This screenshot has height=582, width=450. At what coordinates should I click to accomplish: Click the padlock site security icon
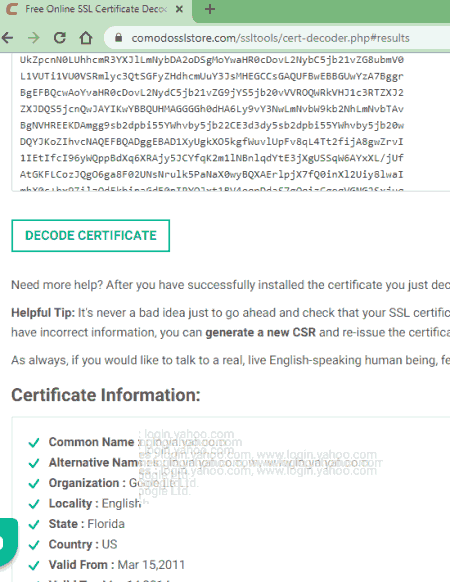118,37
